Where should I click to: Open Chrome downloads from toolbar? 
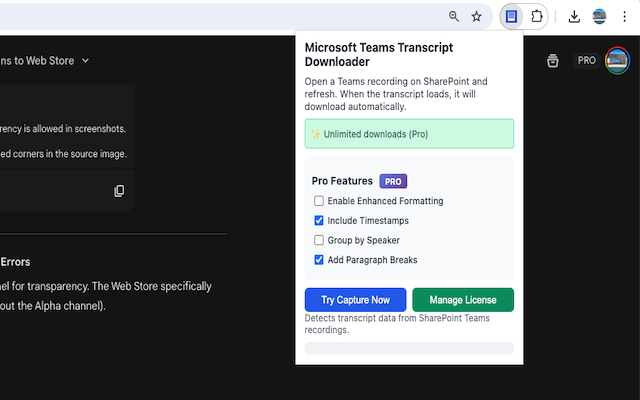574,16
